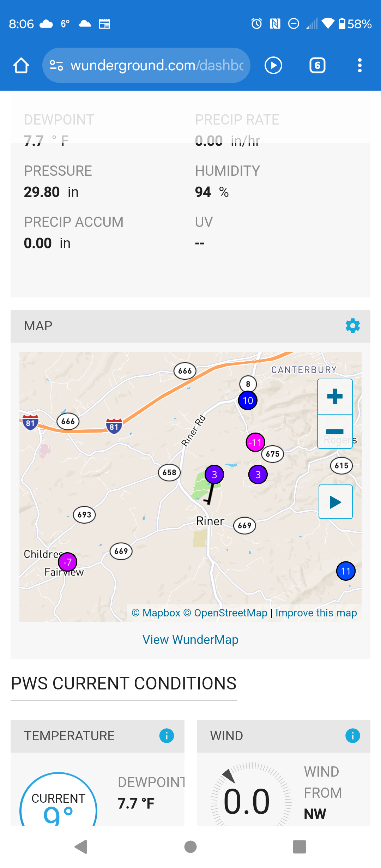This screenshot has width=381, height=868.
Task: Open the browser three-dot overflow menu
Action: [x=359, y=66]
